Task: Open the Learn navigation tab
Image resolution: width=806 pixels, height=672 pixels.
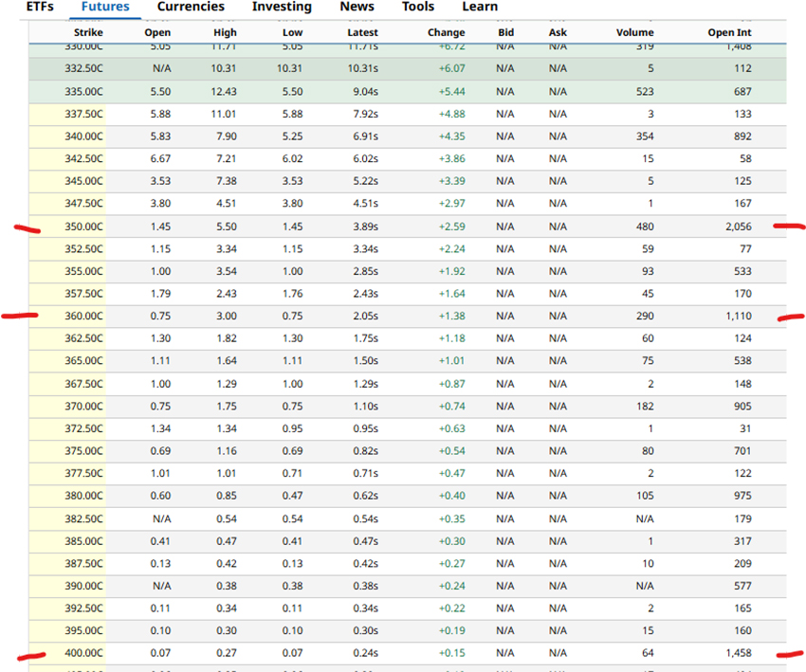Action: (x=480, y=7)
